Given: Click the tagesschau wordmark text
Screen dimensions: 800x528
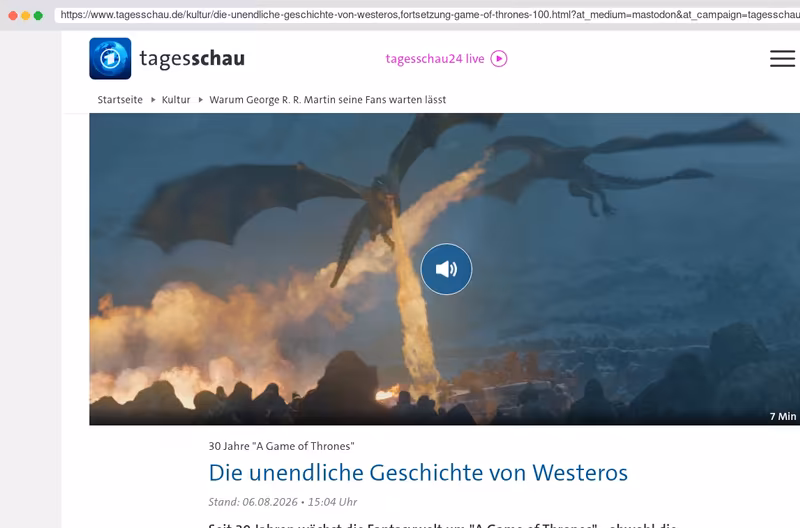Looking at the screenshot, I should [x=192, y=59].
